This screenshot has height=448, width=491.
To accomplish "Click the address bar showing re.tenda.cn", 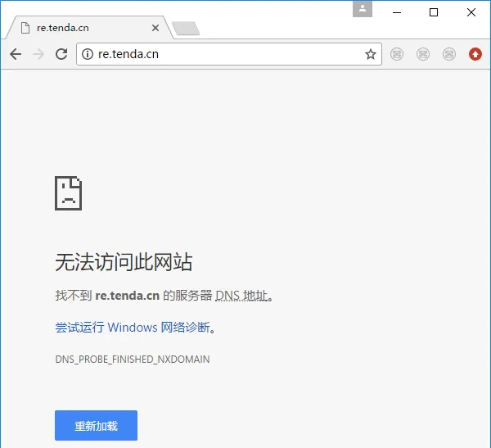I will (x=229, y=54).
